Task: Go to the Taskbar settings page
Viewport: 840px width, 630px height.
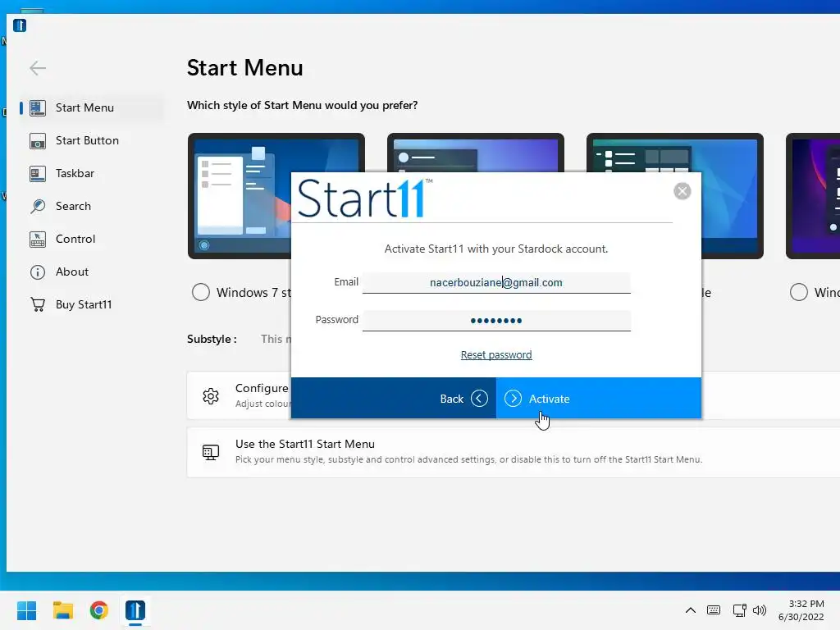Action: click(x=91, y=173)
